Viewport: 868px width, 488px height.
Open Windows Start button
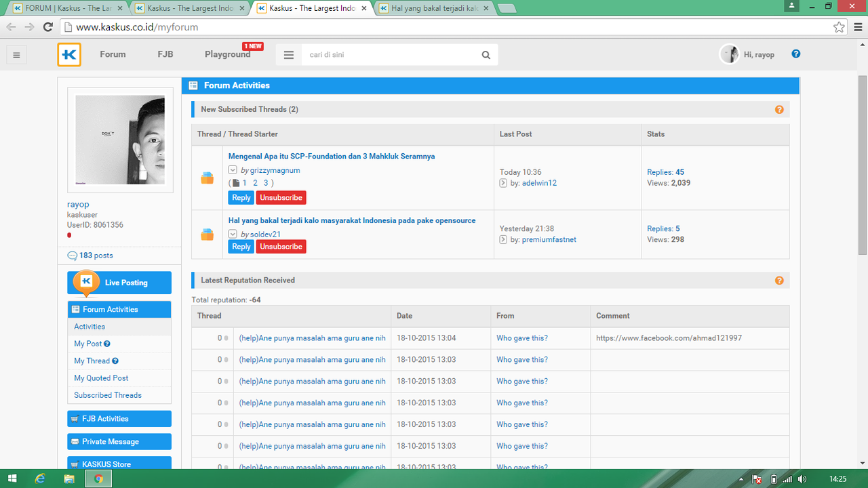(x=12, y=479)
